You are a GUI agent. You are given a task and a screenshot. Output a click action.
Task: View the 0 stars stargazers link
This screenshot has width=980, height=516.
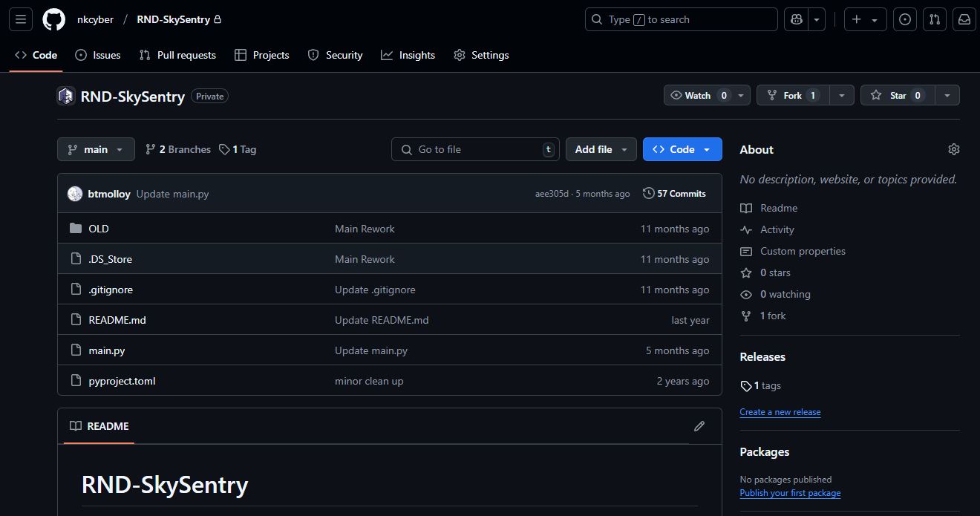coord(765,272)
